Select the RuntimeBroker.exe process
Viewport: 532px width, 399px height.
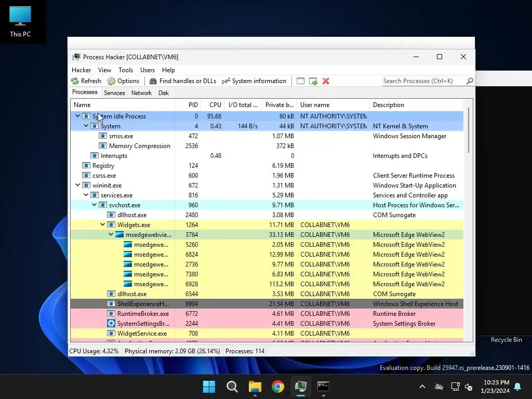coord(267,313)
